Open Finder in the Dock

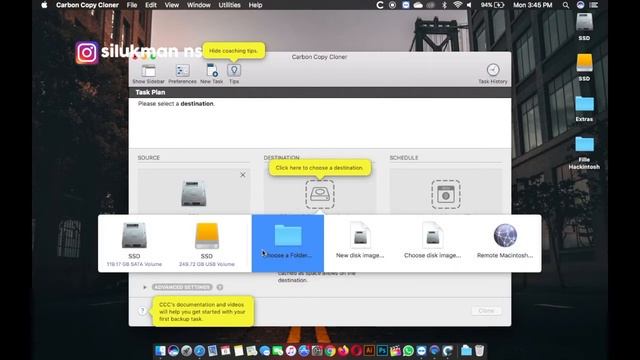point(160,351)
